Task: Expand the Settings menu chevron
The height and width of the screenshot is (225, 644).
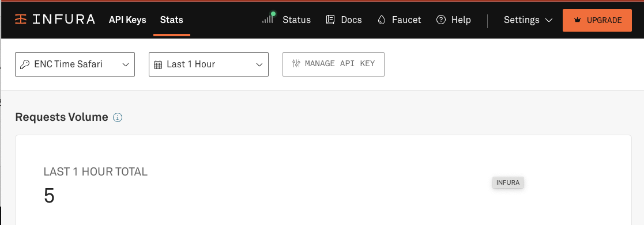Action: tap(549, 20)
